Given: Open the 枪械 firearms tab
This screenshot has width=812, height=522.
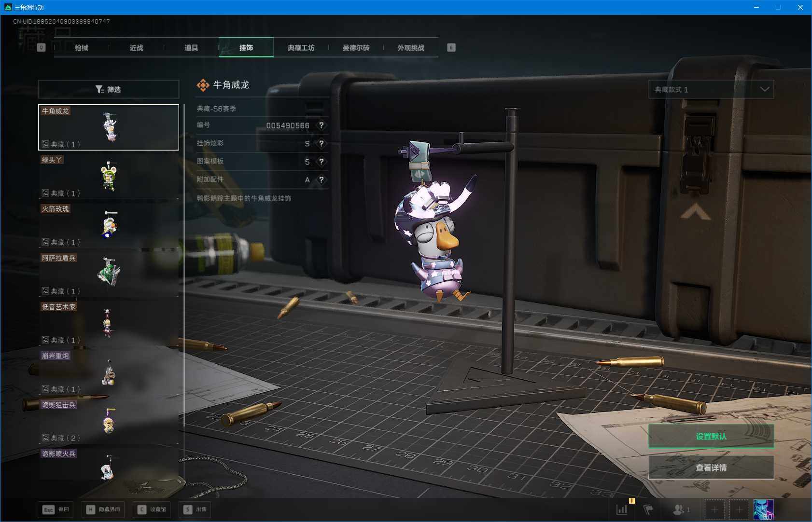Looking at the screenshot, I should click(81, 48).
